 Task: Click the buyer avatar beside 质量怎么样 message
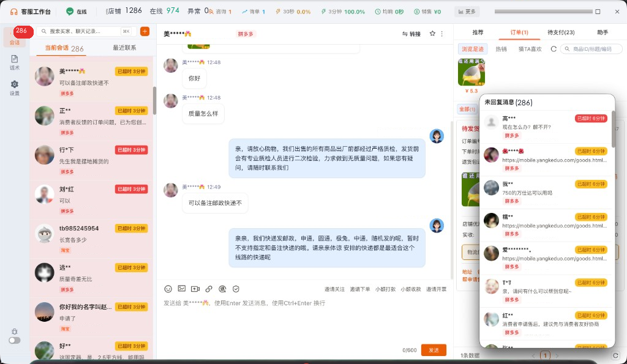pos(171,101)
